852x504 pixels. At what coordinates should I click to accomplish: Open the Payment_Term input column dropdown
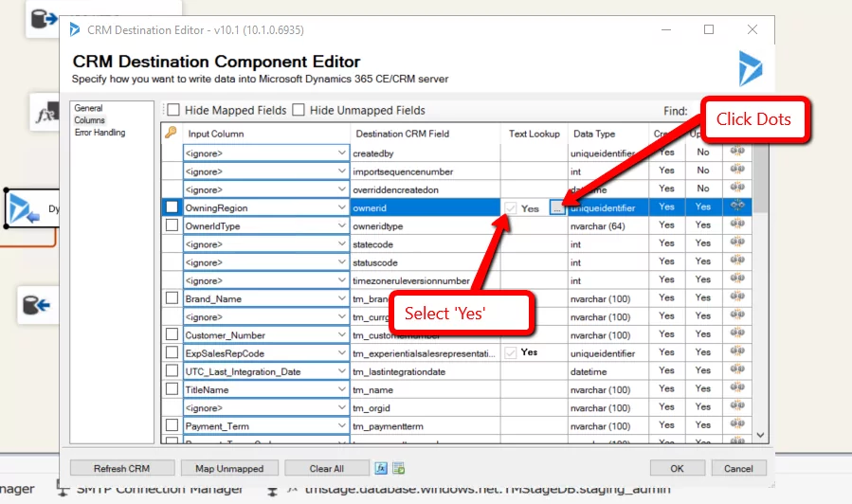click(x=341, y=425)
